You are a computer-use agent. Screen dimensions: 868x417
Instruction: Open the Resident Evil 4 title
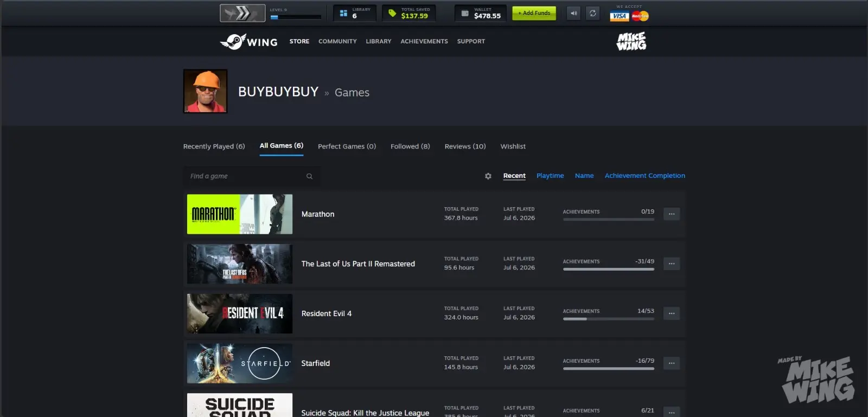[x=327, y=313]
